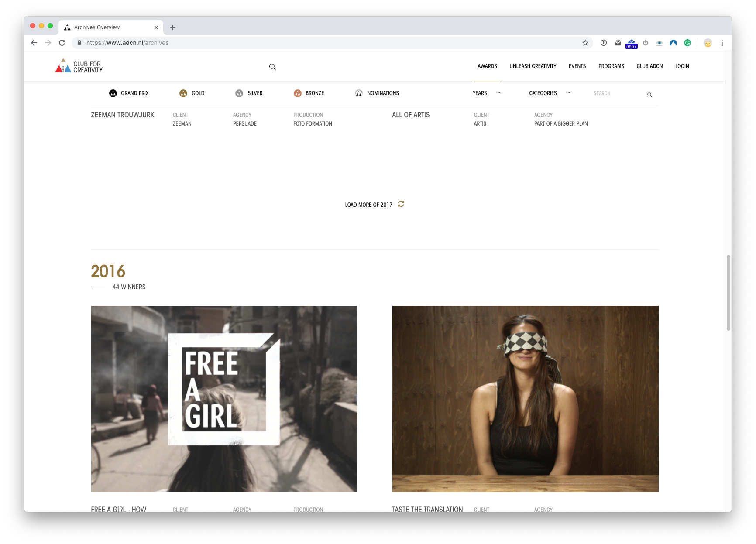The image size is (756, 544).
Task: Click the search icon in the filter bar
Action: pyautogui.click(x=649, y=95)
